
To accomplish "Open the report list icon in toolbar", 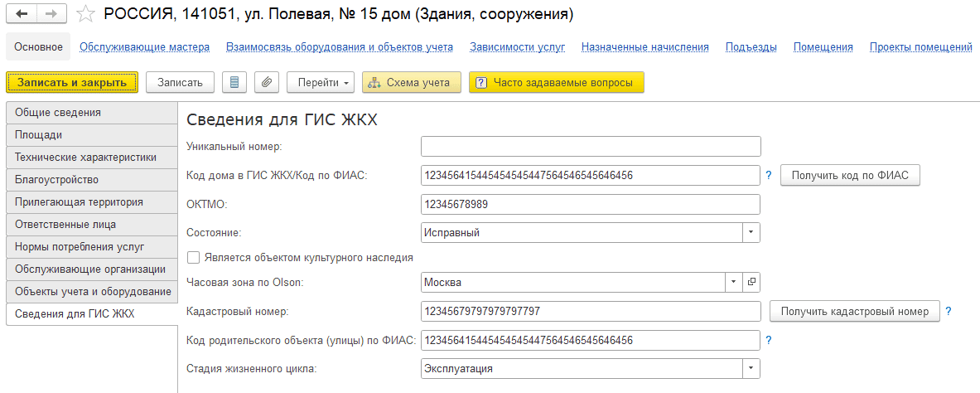I will click(x=234, y=82).
